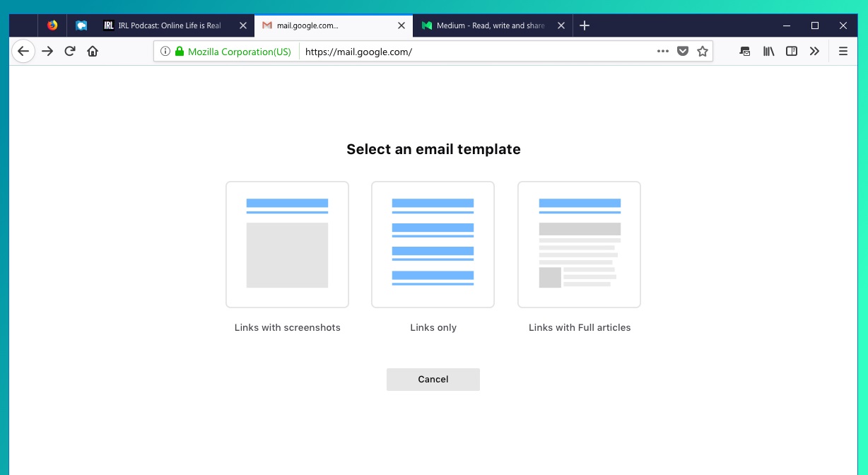The height and width of the screenshot is (475, 868).
Task: Save page to Pocket
Action: (683, 52)
